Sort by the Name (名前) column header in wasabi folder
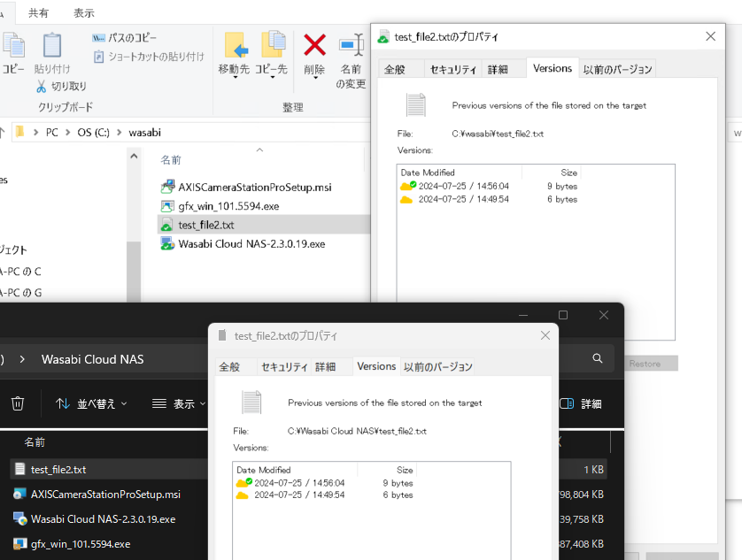The image size is (742, 560). [171, 160]
